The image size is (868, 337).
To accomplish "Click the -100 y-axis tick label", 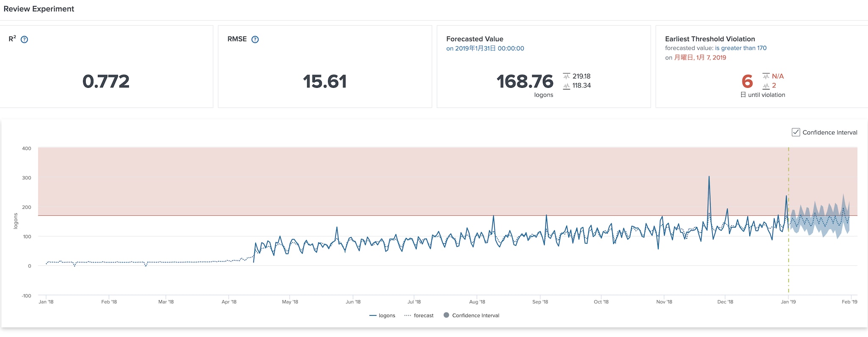I will [26, 296].
